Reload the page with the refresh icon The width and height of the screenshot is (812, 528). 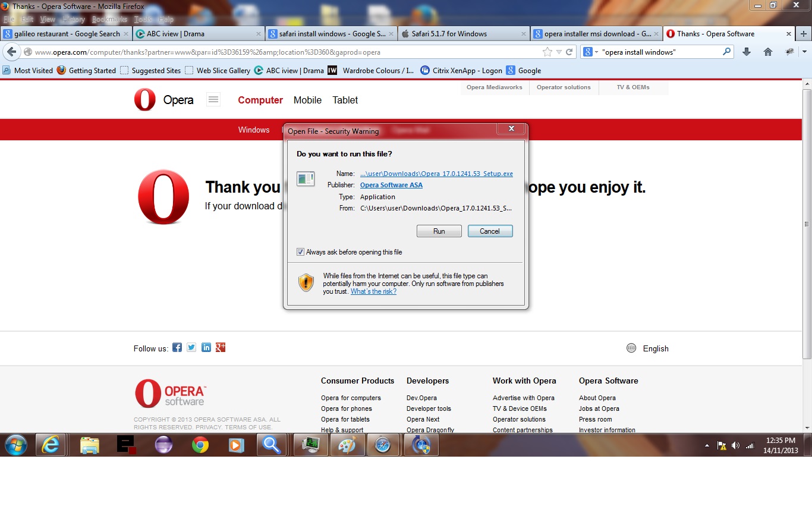coord(569,52)
